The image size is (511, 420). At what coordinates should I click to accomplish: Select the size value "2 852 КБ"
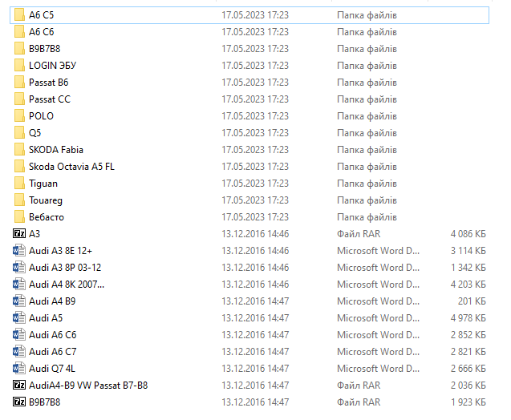click(x=468, y=335)
